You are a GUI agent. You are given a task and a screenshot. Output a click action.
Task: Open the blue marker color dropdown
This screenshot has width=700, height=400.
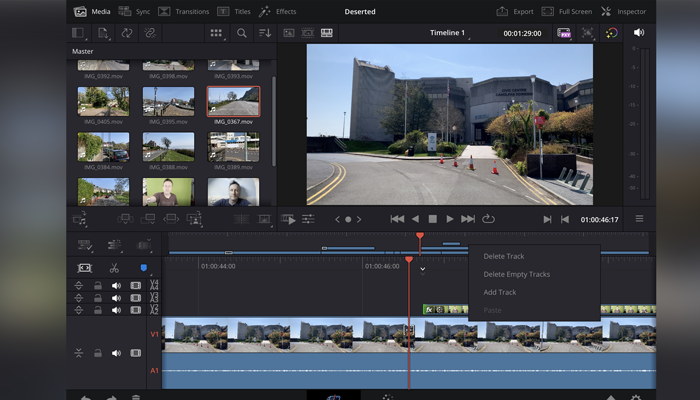144,268
